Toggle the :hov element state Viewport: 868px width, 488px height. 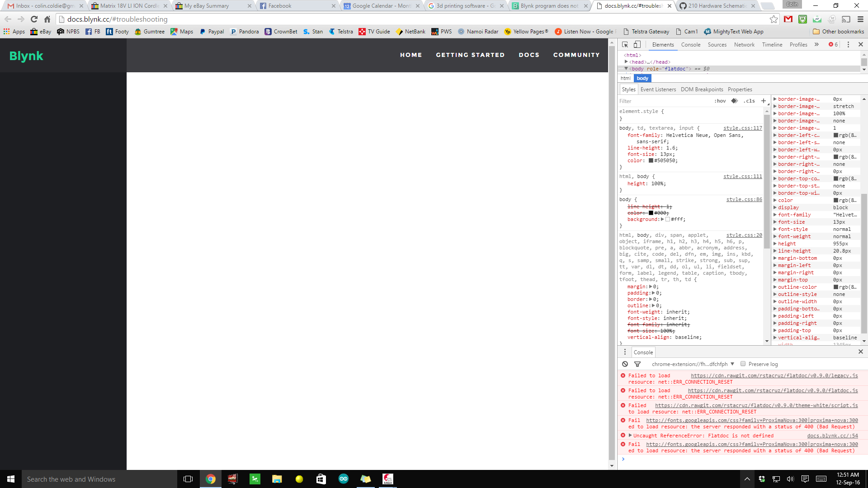click(720, 101)
